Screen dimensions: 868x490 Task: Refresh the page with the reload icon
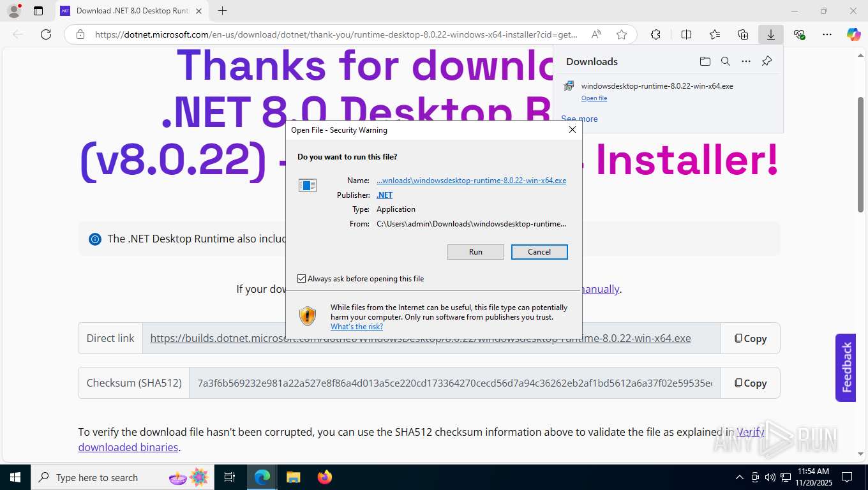coord(46,34)
